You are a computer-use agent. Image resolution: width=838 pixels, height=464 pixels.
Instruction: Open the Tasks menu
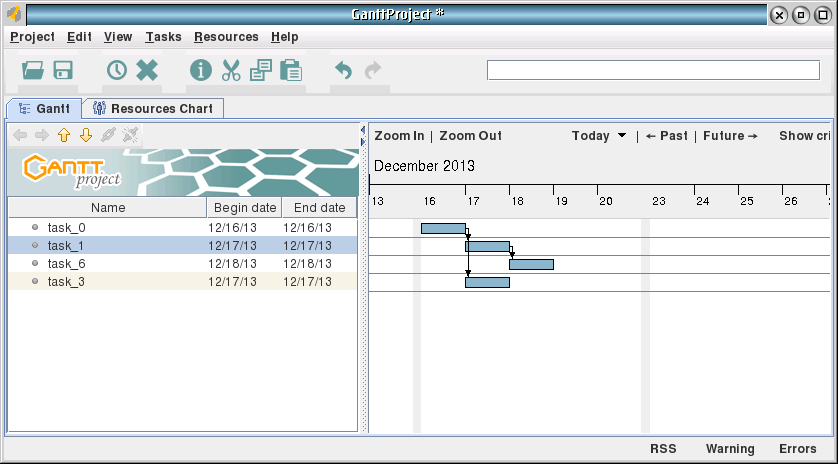[163, 37]
